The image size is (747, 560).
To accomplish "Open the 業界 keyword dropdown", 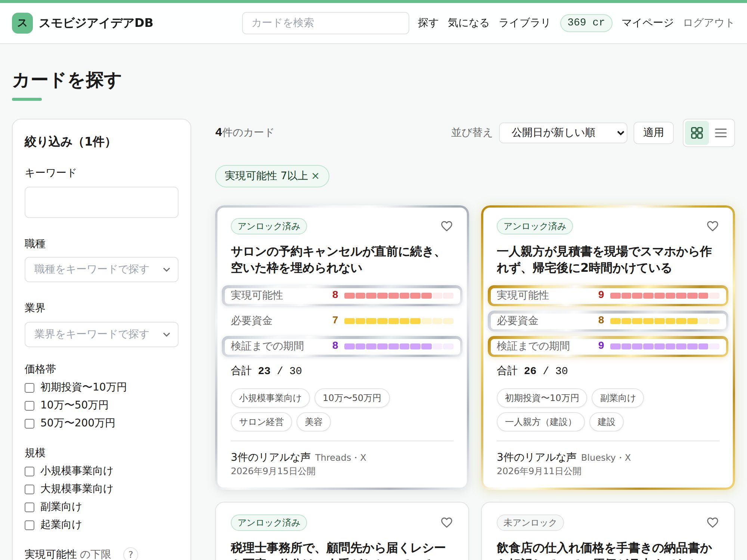I will 102,335.
